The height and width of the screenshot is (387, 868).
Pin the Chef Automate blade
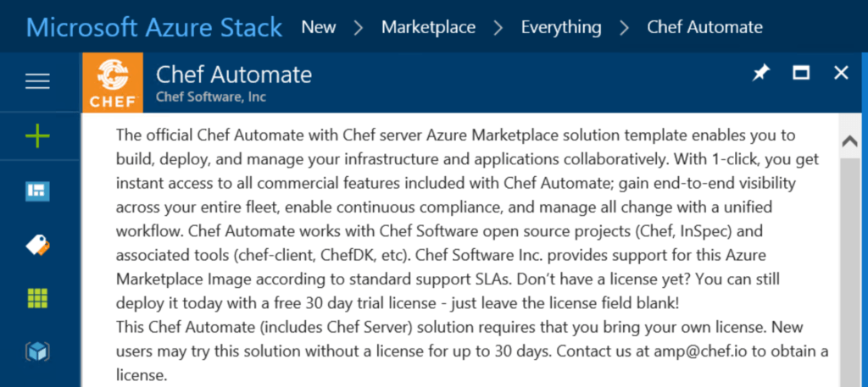pyautogui.click(x=760, y=74)
